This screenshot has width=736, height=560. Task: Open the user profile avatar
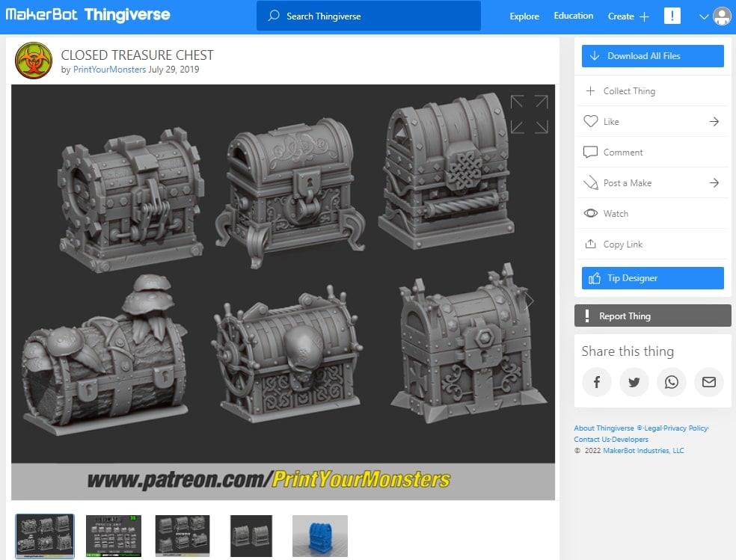pyautogui.click(x=722, y=16)
